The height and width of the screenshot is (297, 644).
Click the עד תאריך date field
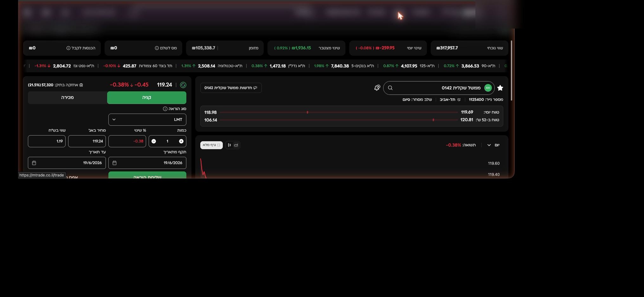point(67,163)
